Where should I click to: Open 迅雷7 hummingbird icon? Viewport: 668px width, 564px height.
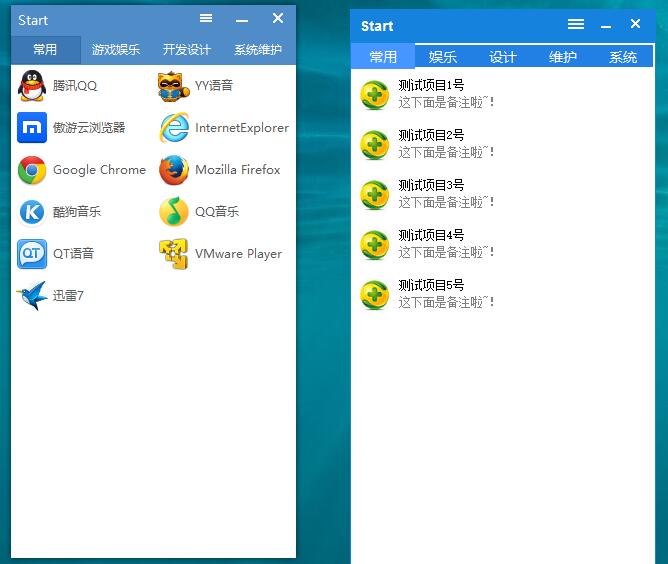coord(32,295)
